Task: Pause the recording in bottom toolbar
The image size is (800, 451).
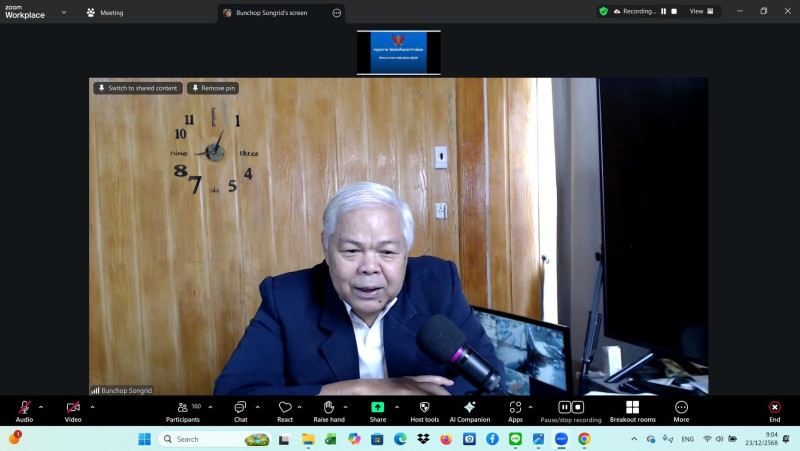Action: (x=564, y=407)
